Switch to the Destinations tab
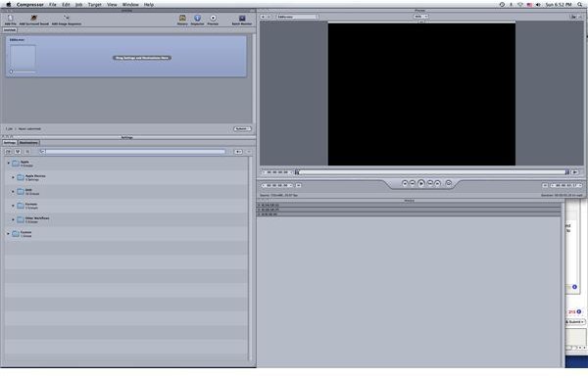This screenshot has width=588, height=378. coord(28,143)
